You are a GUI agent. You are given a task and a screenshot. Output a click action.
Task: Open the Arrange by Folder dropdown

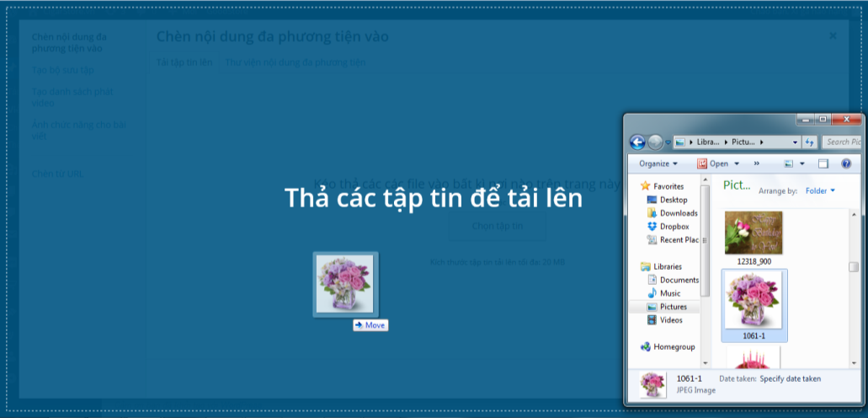point(820,190)
